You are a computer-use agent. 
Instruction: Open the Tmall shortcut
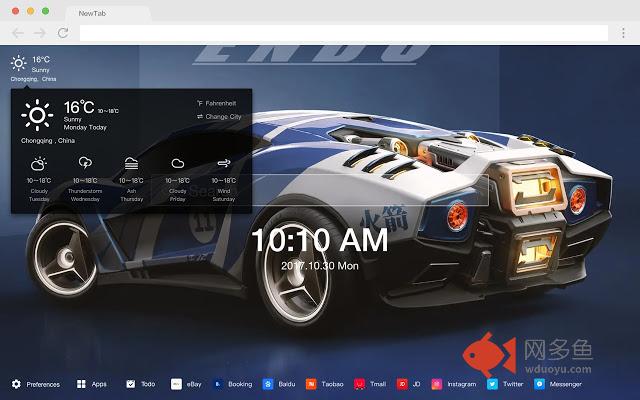(x=370, y=384)
